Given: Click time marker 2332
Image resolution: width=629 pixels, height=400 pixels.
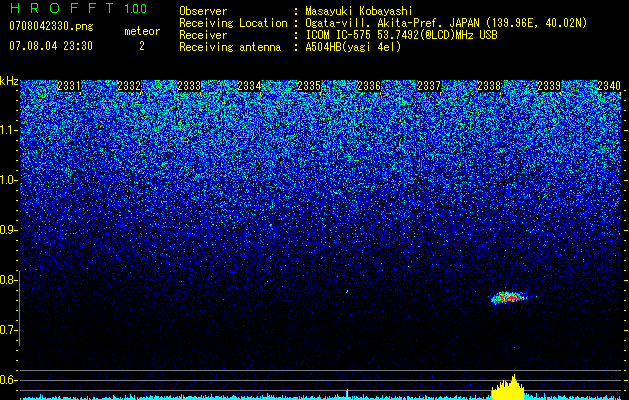Looking at the screenshot, I should click(129, 86).
